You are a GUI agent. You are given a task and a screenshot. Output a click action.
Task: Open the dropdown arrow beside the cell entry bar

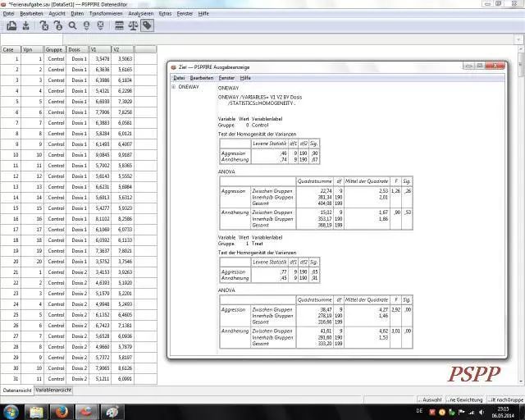(518, 39)
